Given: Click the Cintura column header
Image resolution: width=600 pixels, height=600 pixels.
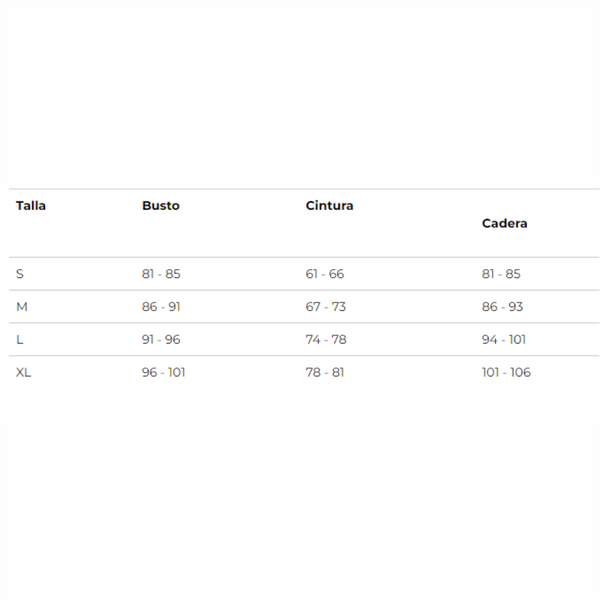Looking at the screenshot, I should pos(329,206).
